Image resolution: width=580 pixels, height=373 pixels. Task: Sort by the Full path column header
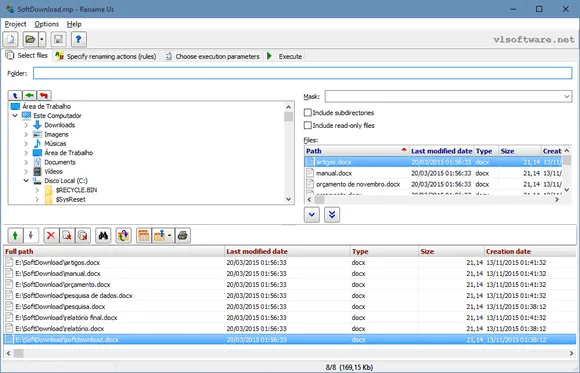(114, 251)
